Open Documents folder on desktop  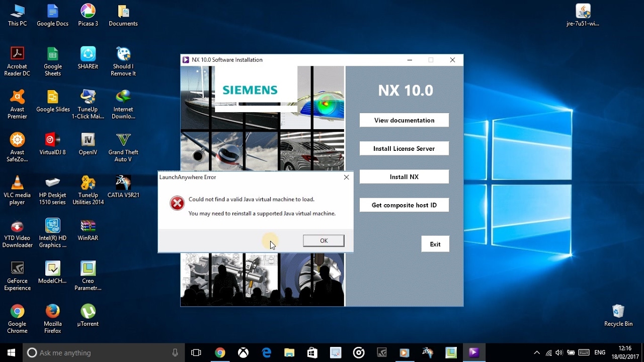pyautogui.click(x=123, y=16)
